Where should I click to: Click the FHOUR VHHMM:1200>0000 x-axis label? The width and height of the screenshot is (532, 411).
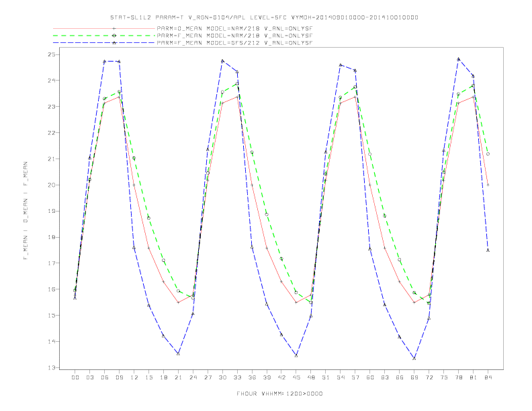(x=279, y=394)
